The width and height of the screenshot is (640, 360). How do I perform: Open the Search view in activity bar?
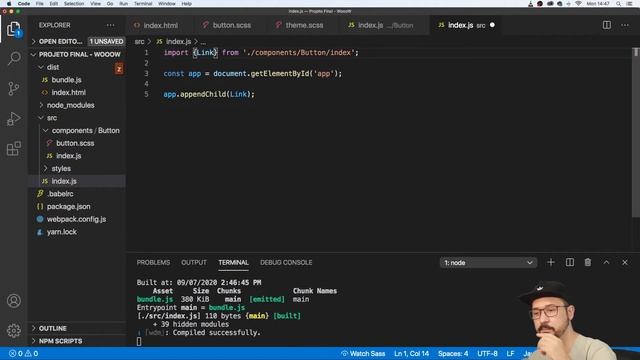(x=13, y=58)
